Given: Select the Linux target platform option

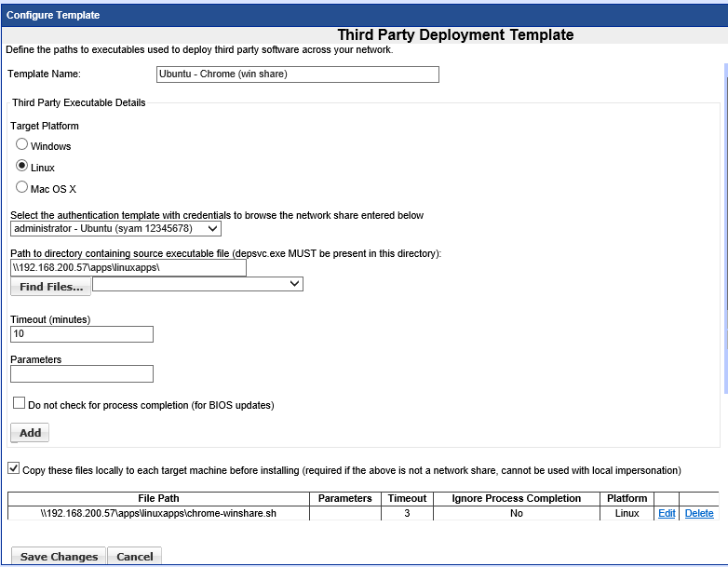Looking at the screenshot, I should [x=22, y=167].
